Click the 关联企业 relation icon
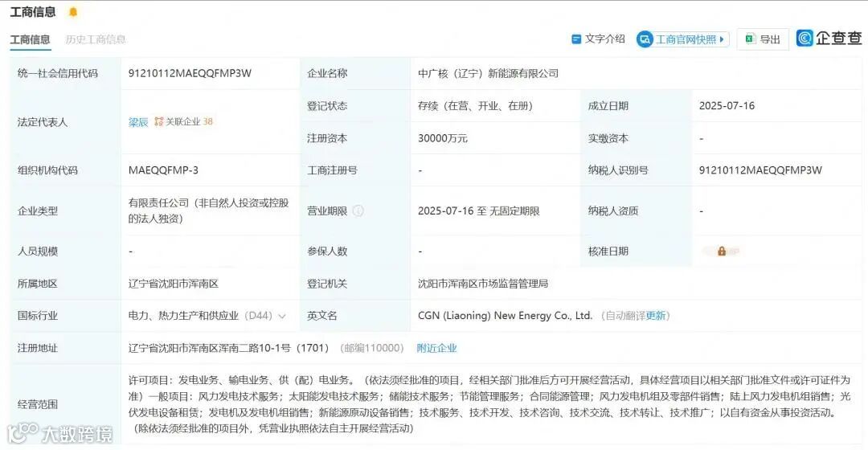This screenshot has width=868, height=450. (x=159, y=121)
